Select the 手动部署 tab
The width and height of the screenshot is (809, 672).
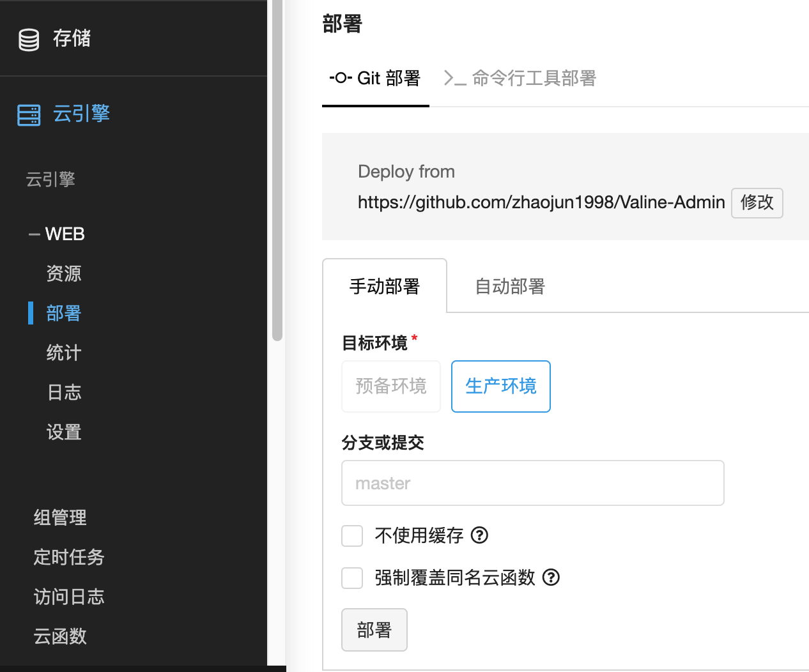[384, 286]
